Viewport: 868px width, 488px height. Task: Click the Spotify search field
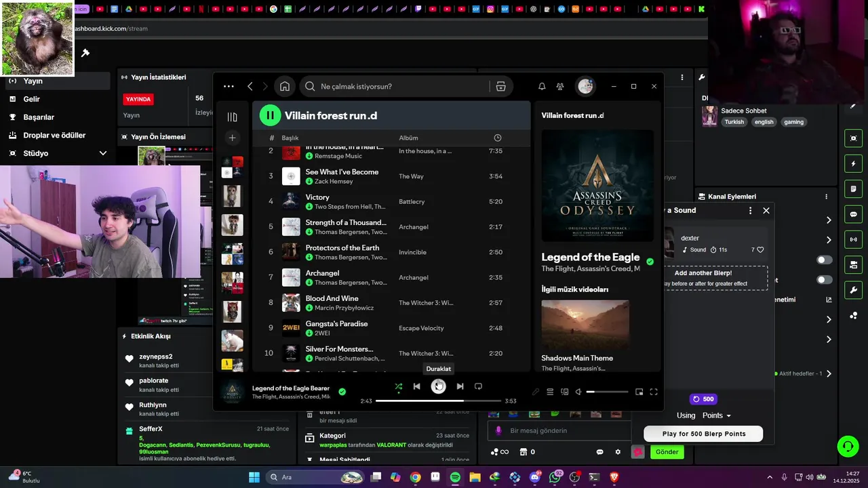click(x=397, y=86)
